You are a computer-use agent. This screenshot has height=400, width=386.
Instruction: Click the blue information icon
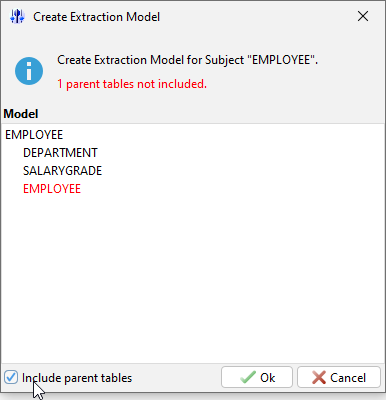(x=29, y=71)
